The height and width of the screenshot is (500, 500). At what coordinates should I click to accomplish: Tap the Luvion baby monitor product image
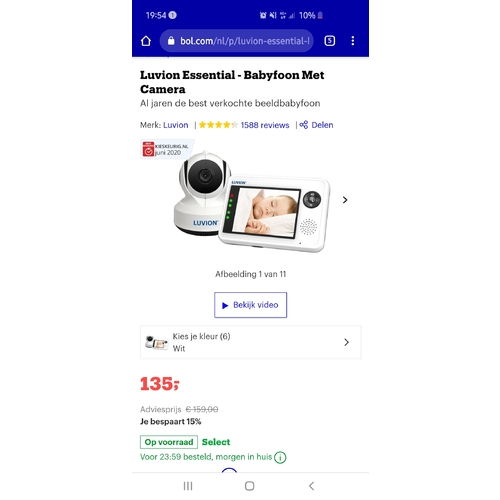[x=252, y=202]
